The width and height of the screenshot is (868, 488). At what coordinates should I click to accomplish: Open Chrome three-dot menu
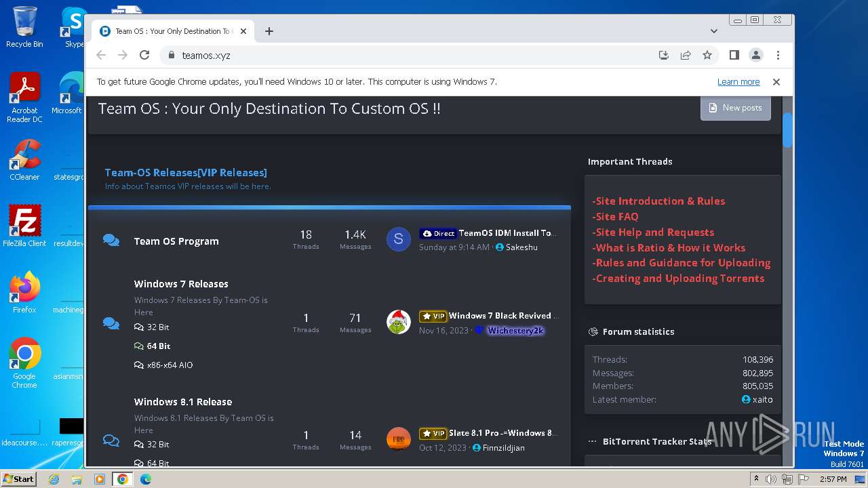(x=778, y=55)
